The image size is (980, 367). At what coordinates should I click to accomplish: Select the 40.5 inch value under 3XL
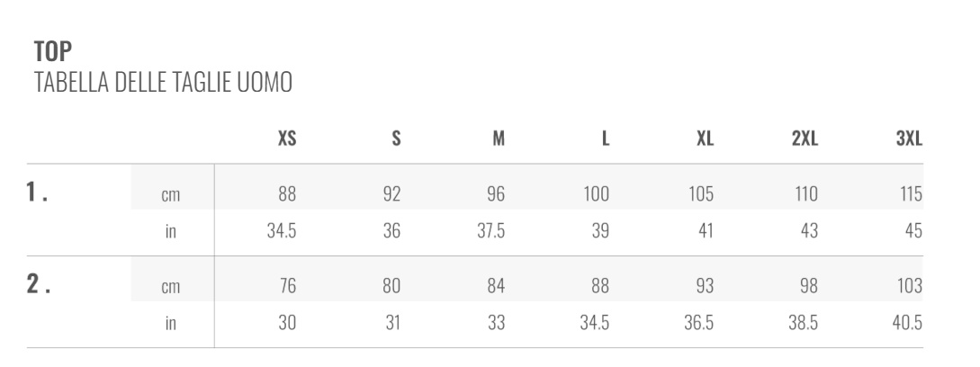[907, 323]
